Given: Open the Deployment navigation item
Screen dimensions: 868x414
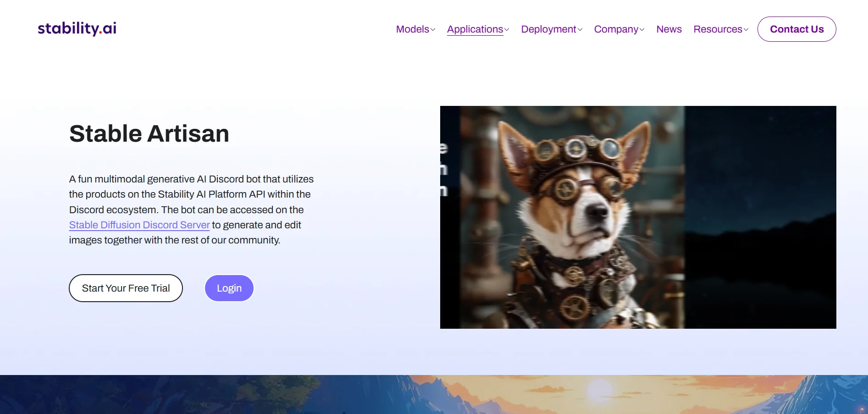Looking at the screenshot, I should tap(548, 29).
